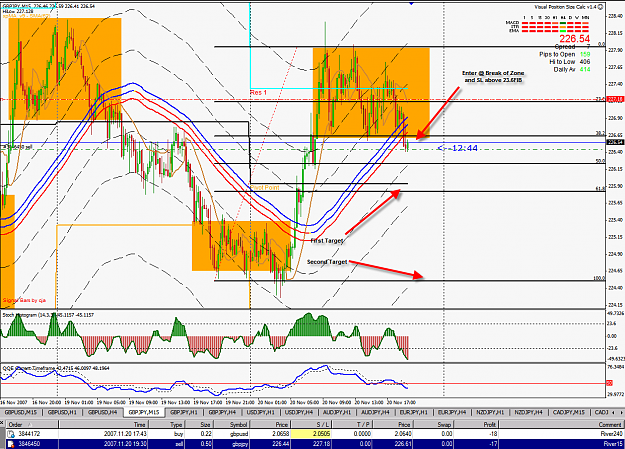Click the Signal Bars by cja label

pos(24,300)
